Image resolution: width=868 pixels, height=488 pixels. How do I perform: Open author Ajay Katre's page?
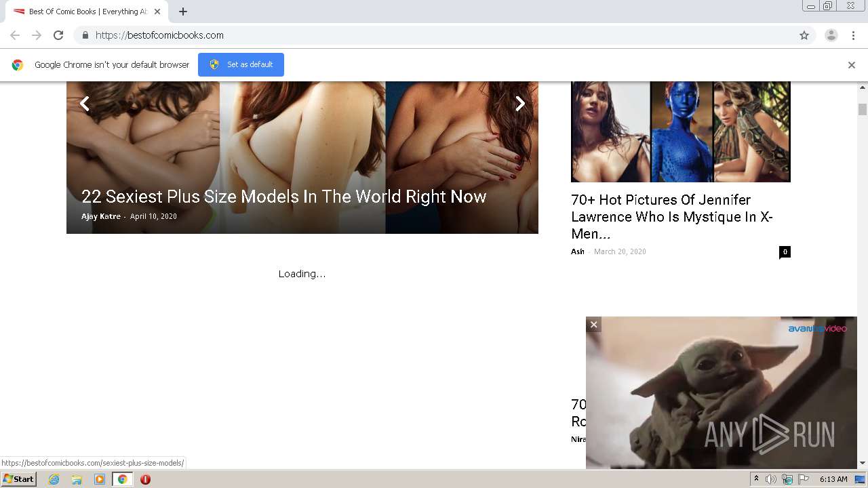tap(101, 216)
